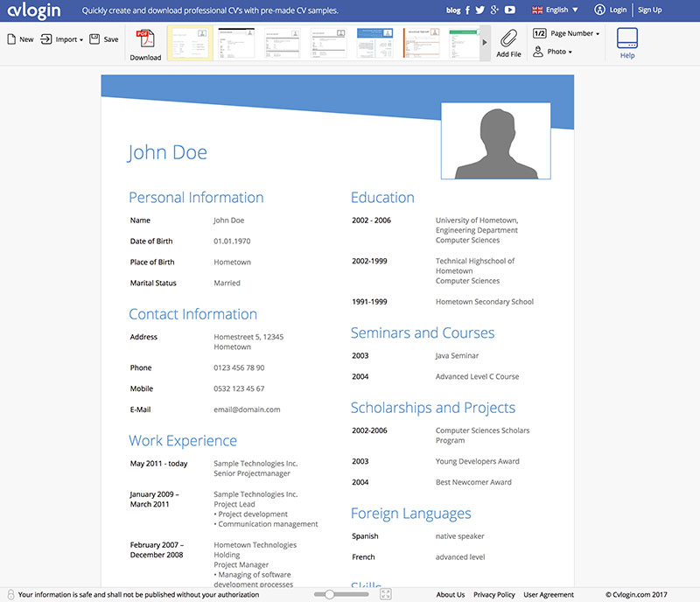Click the Save floppy disk icon
The image size is (700, 602).
103,39
